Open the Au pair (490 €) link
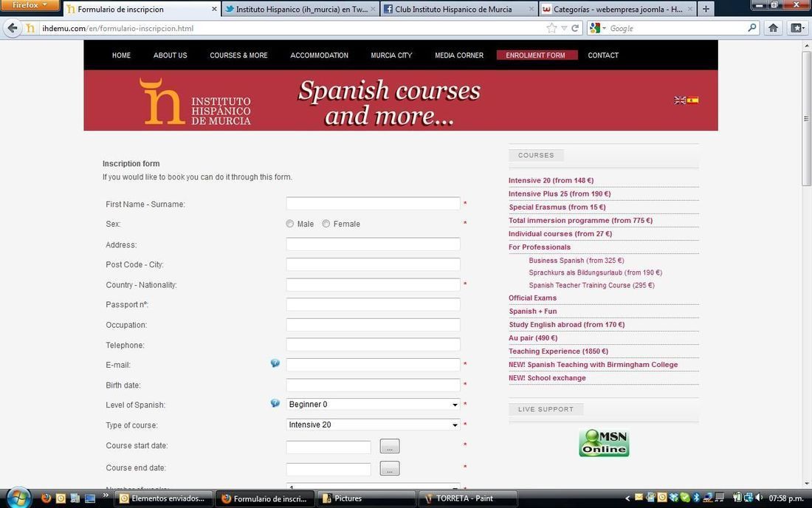 533,337
